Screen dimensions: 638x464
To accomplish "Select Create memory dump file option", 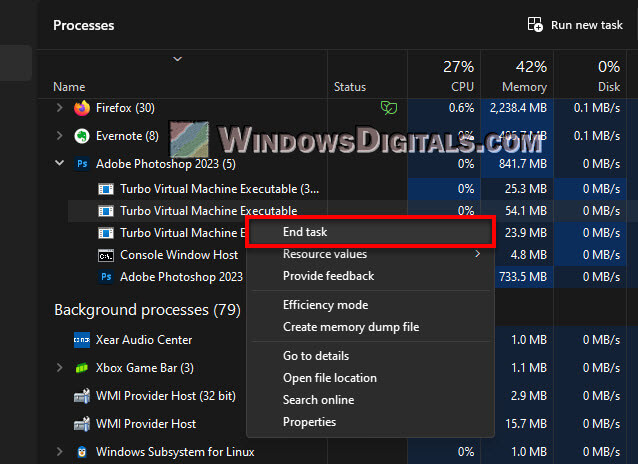I will click(350, 327).
